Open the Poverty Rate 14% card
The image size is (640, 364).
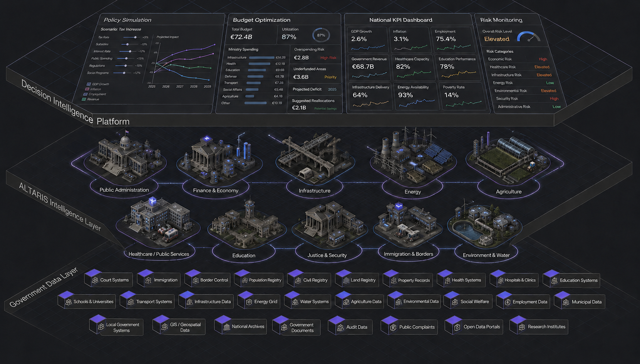(x=463, y=96)
